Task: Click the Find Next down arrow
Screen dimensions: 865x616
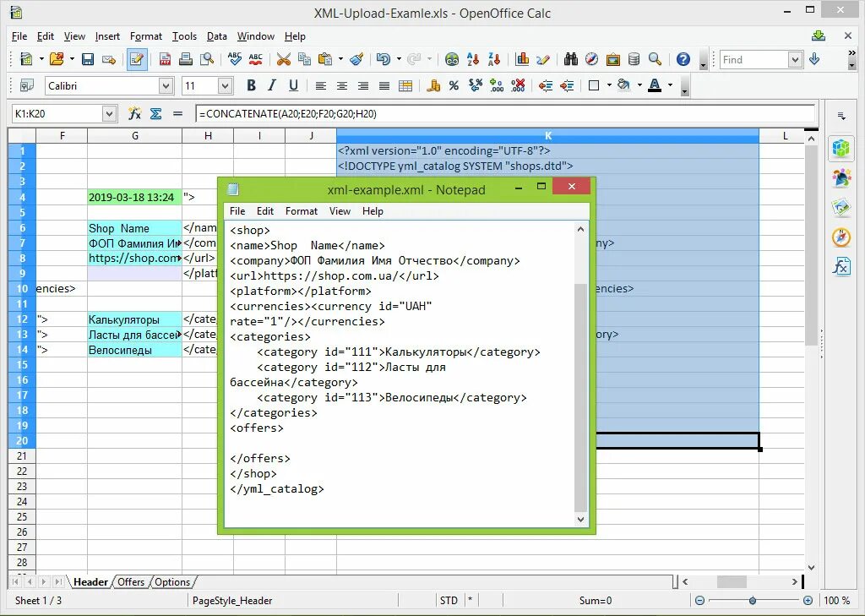Action: pos(814,59)
